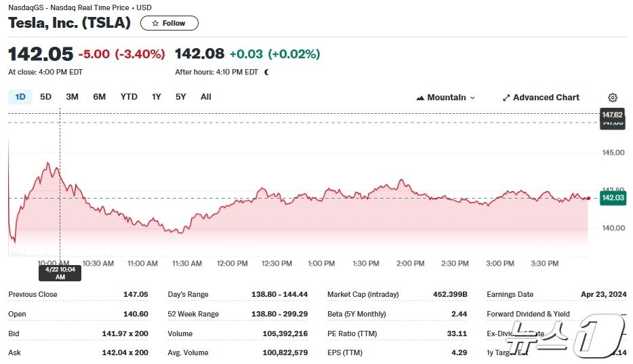Click the 147.62 previous close chart label
The height and width of the screenshot is (364, 633).
pyautogui.click(x=613, y=115)
